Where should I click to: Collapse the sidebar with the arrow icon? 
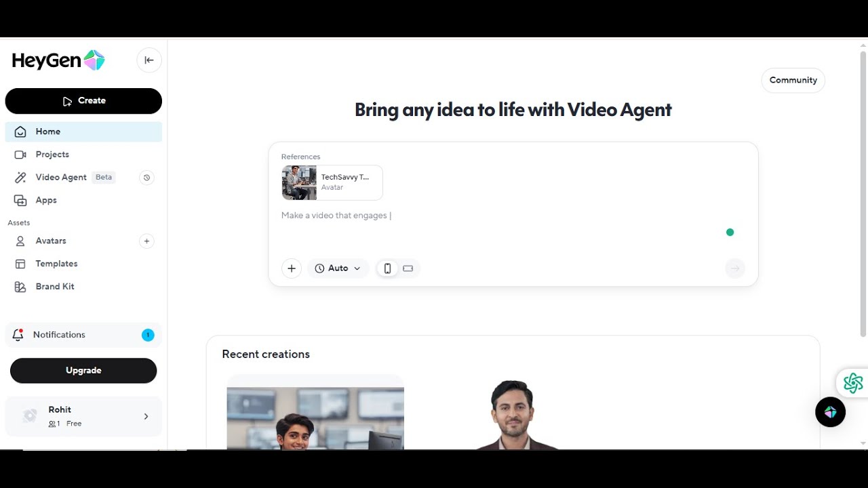[x=149, y=60]
